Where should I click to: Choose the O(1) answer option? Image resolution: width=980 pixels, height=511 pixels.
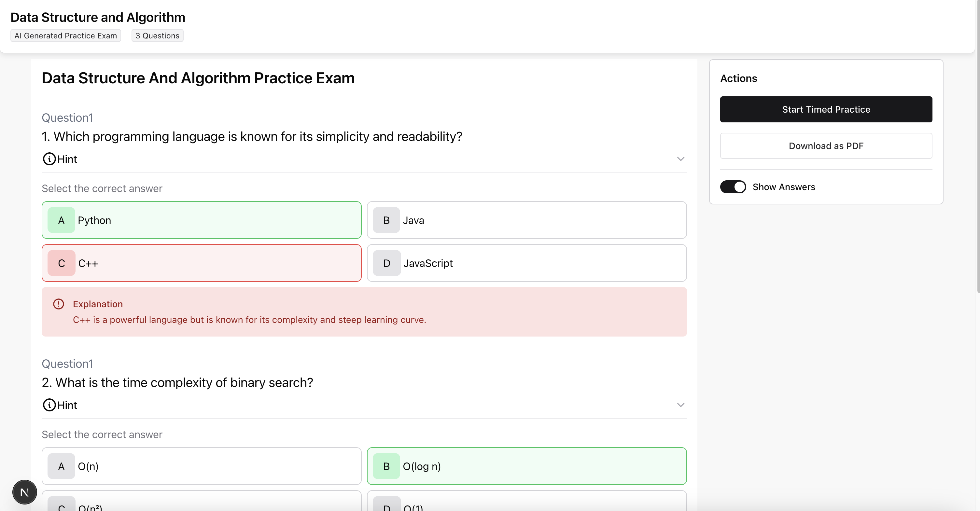[527, 501]
